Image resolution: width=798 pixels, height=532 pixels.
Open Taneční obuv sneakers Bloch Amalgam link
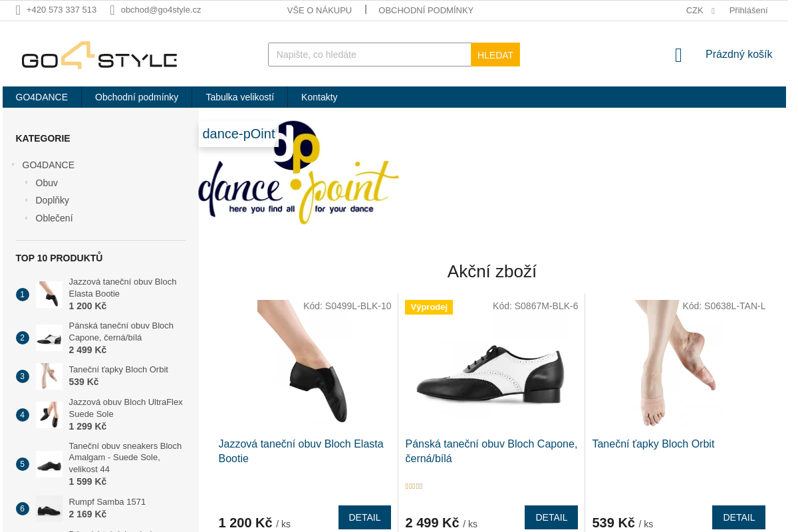(125, 458)
